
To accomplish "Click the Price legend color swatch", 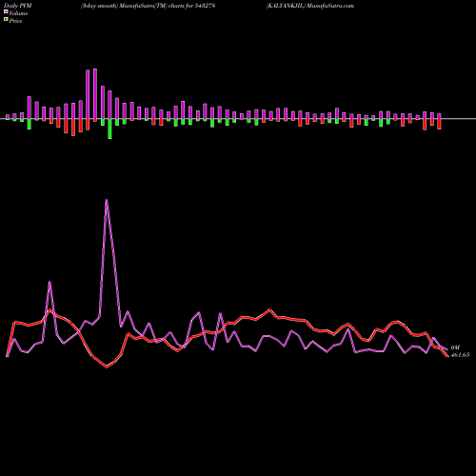I will [6, 20].
